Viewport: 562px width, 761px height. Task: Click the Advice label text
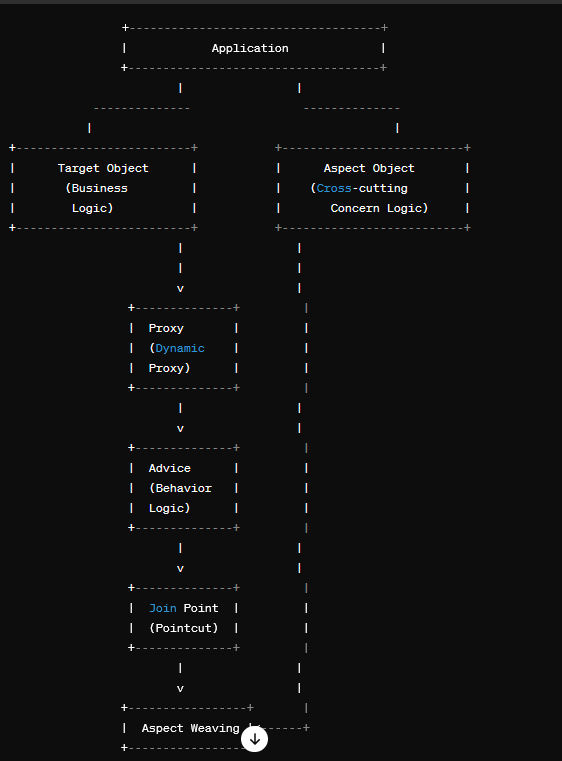[169, 468]
